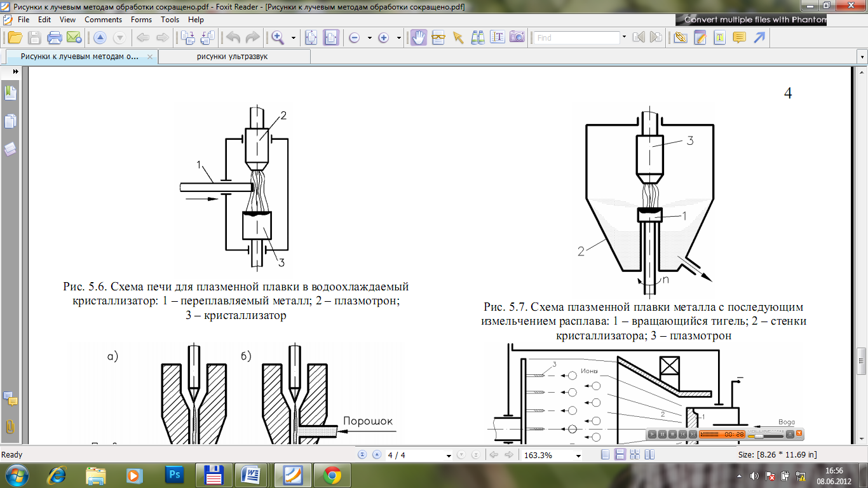Open Pages thumbnails panel in sidebar
868x488 pixels.
click(x=10, y=121)
